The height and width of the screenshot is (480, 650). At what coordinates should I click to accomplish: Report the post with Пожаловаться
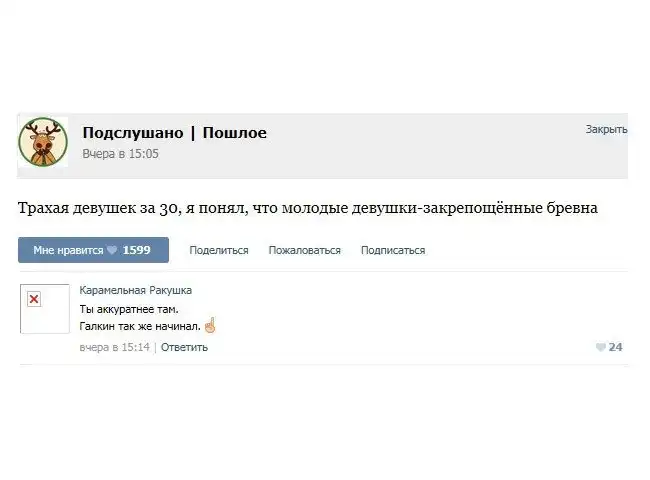(305, 250)
